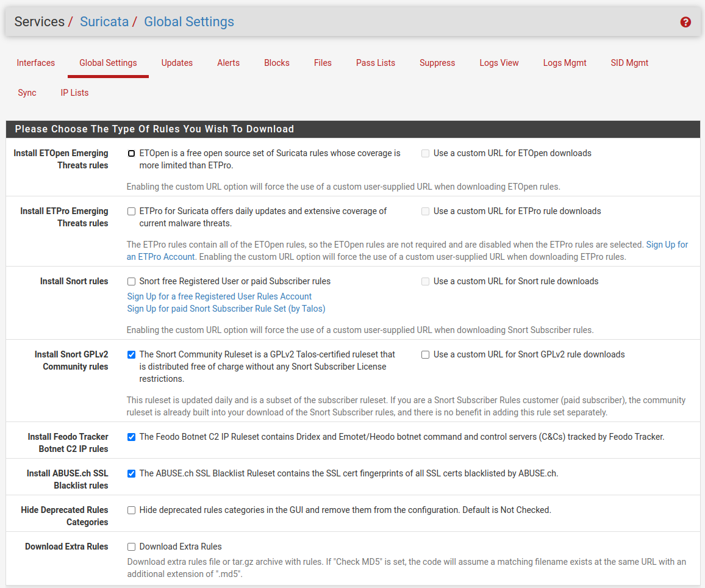This screenshot has height=588, width=705.
Task: Uncheck ABUSE.ch SSL Blacklist rules
Action: 131,474
